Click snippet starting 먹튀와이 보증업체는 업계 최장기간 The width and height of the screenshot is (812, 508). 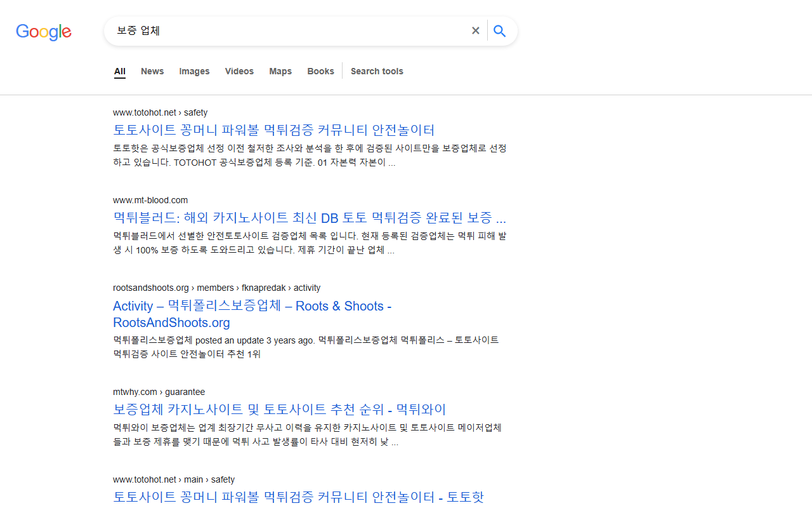click(308, 434)
